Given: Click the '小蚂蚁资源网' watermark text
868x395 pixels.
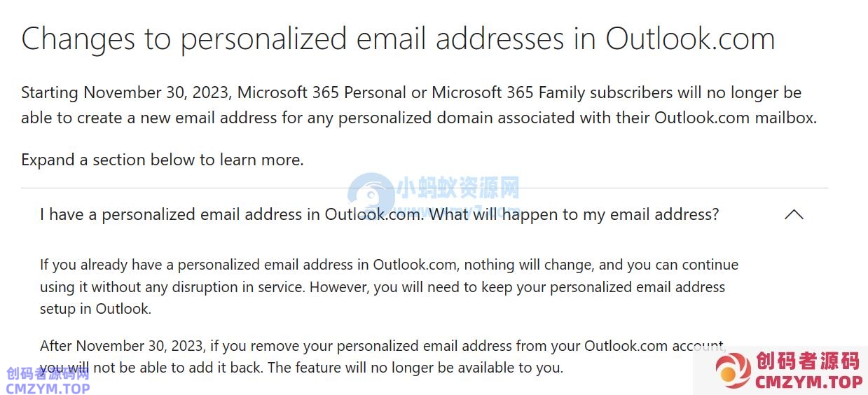Looking at the screenshot, I should tap(458, 188).
